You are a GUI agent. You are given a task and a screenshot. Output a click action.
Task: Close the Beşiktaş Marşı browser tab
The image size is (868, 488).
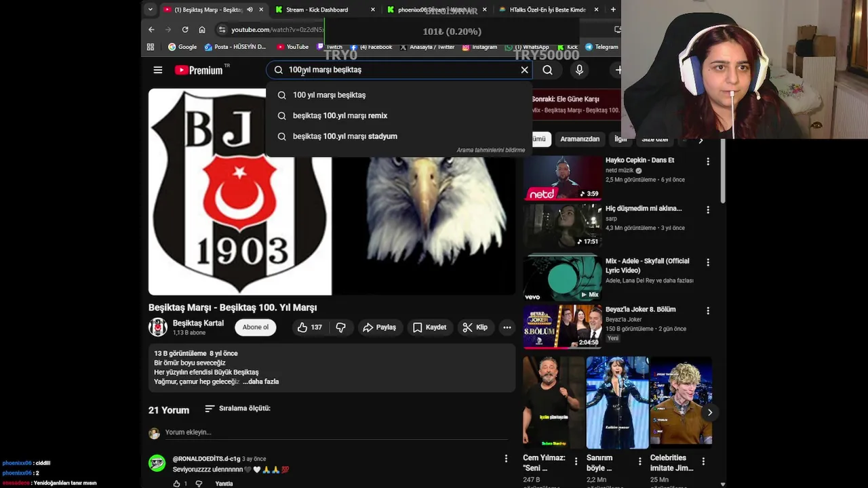(261, 9)
